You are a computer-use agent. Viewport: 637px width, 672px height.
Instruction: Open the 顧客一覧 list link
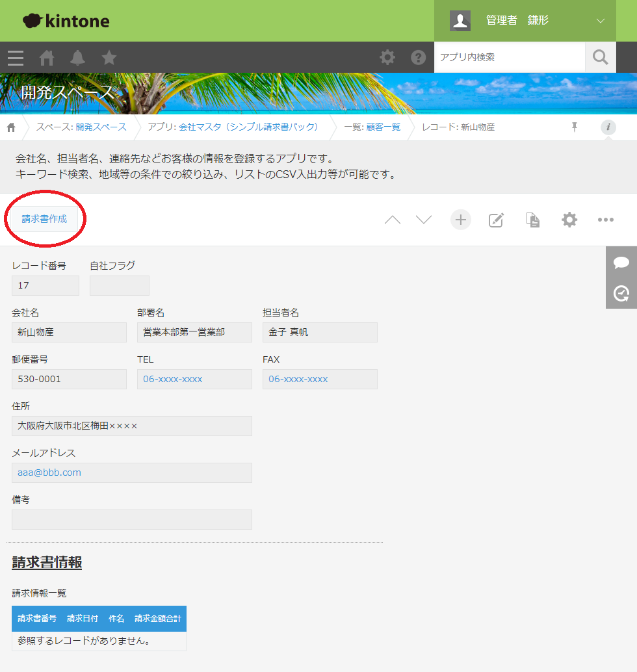click(x=383, y=127)
